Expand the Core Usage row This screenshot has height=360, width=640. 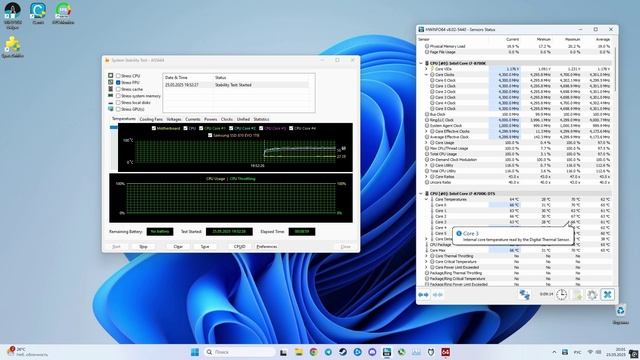click(427, 143)
